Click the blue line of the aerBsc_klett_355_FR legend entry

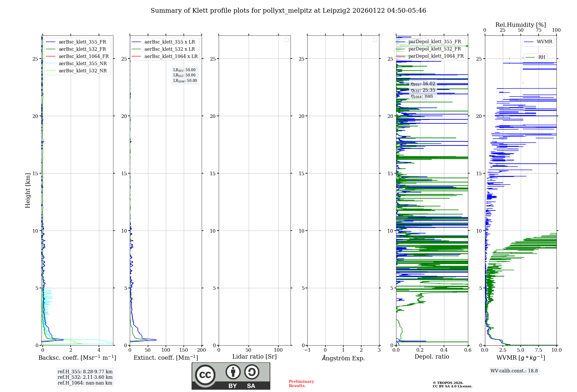tap(50, 42)
